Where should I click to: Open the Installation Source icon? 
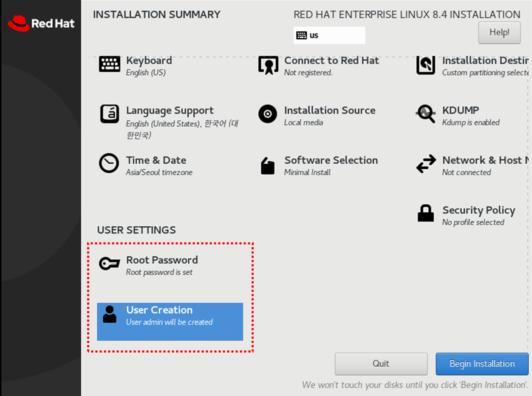pos(268,114)
